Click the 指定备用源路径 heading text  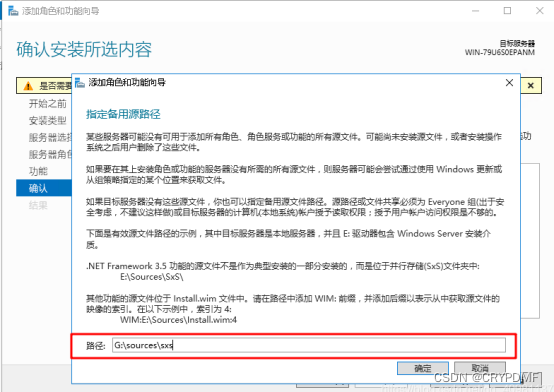(x=123, y=114)
